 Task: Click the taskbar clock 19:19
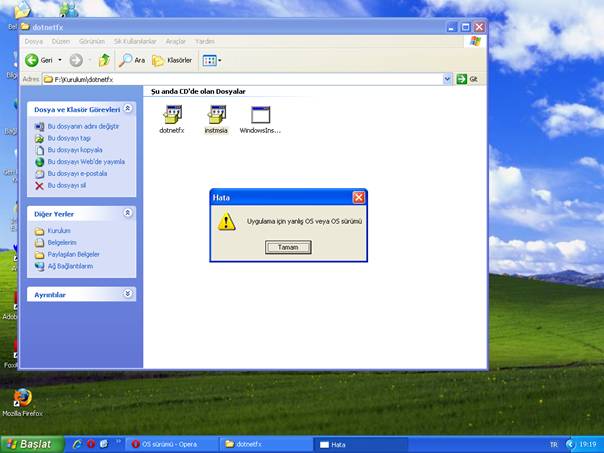coord(587,445)
